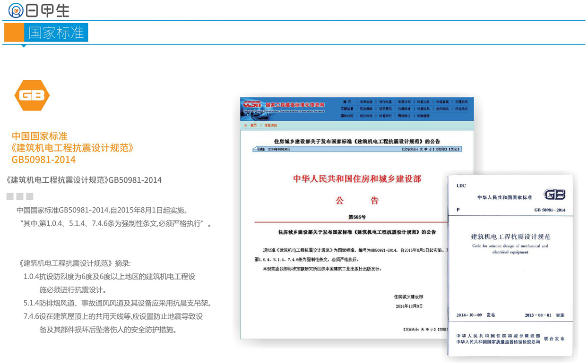Click the orange GB hexagon icon
This screenshot has height=364, width=588.
(x=32, y=95)
